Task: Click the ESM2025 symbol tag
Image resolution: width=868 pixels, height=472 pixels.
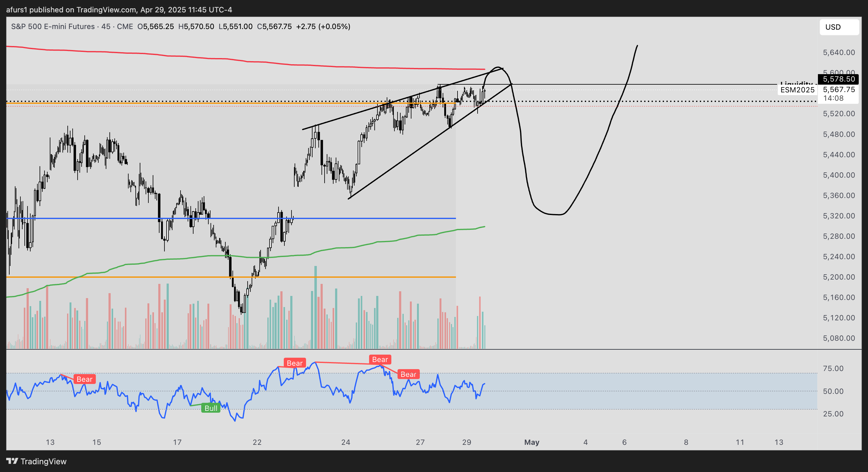Action: [x=797, y=90]
